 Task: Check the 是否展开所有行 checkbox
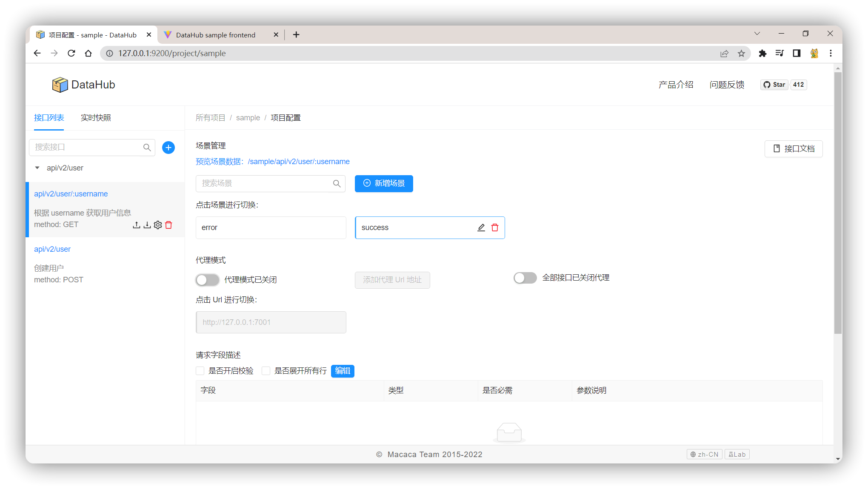[266, 371]
